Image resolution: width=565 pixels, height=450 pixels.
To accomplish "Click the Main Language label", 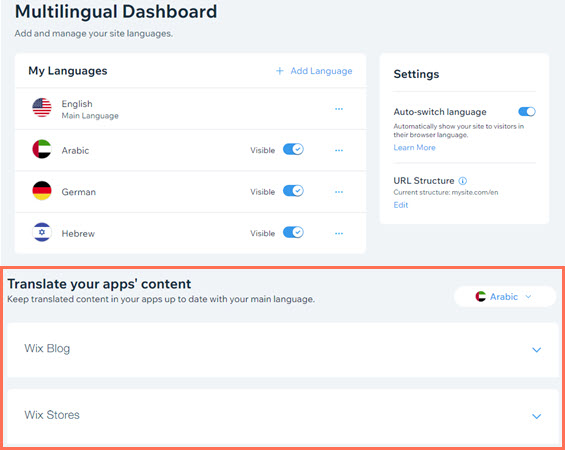I will point(90,116).
